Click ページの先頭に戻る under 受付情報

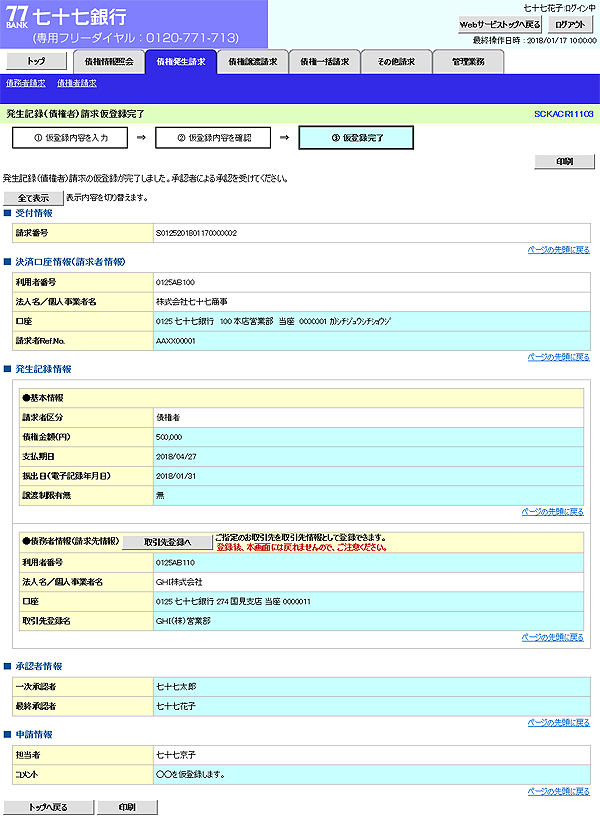pos(559,250)
